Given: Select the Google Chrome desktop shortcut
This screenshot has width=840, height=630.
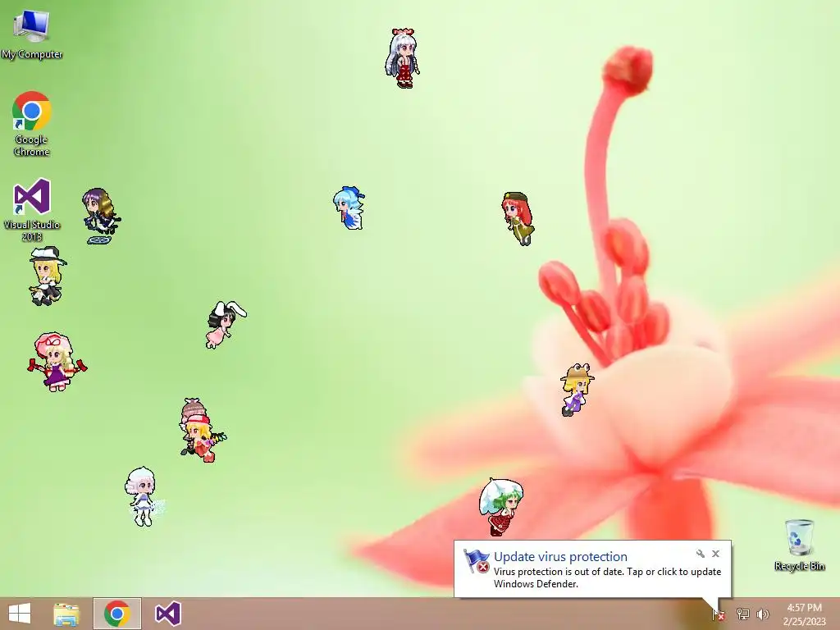Looking at the screenshot, I should pos(32,124).
